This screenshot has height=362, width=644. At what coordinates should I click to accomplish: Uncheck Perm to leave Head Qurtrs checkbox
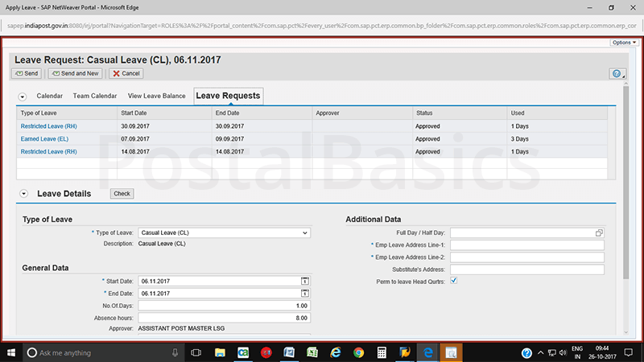(x=454, y=281)
